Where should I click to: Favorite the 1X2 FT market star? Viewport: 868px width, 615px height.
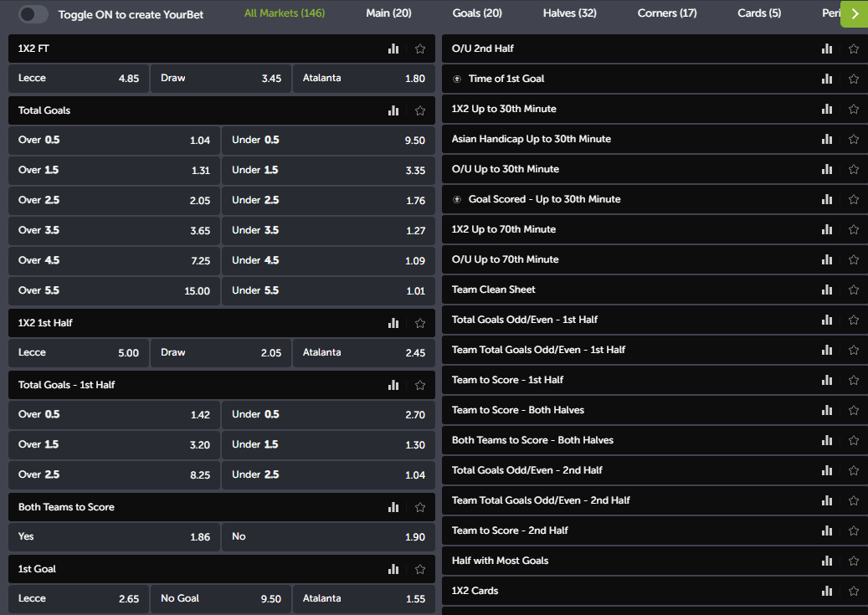click(420, 49)
